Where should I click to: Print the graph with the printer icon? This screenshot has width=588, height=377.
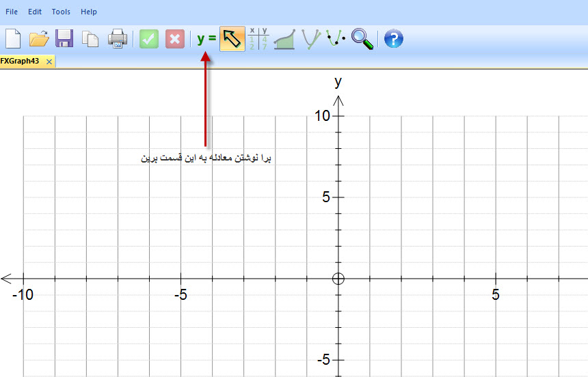click(117, 38)
